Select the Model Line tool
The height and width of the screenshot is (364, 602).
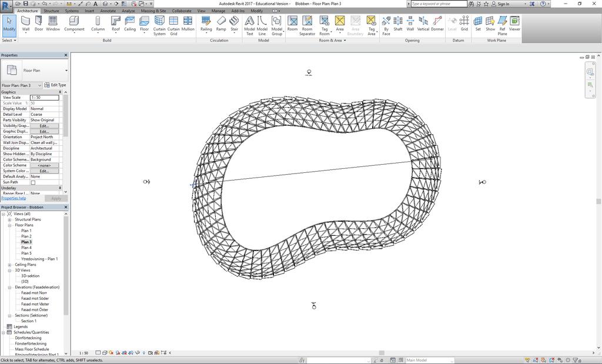(262, 26)
